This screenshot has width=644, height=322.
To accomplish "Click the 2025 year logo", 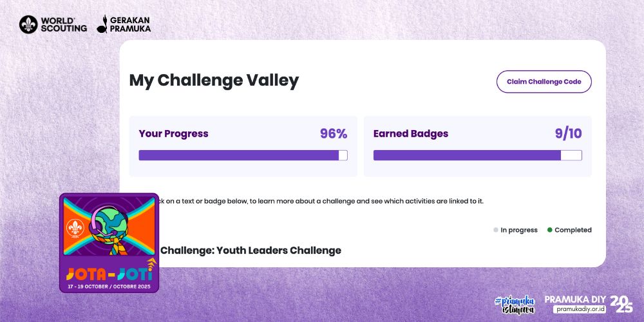I will tap(621, 304).
